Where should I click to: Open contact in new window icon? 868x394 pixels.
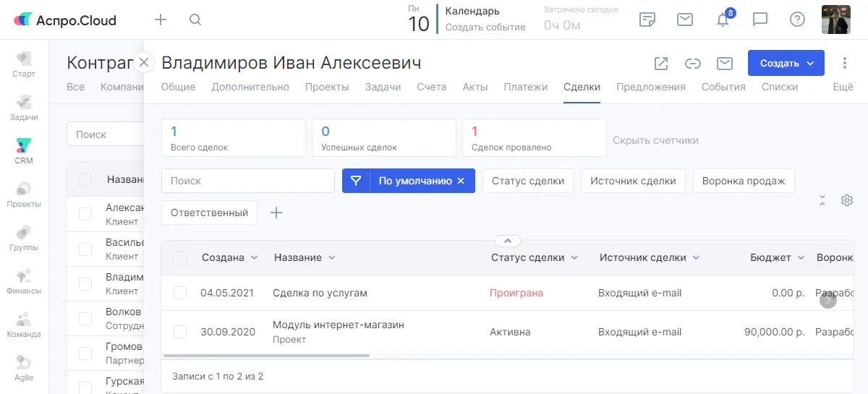(x=661, y=64)
